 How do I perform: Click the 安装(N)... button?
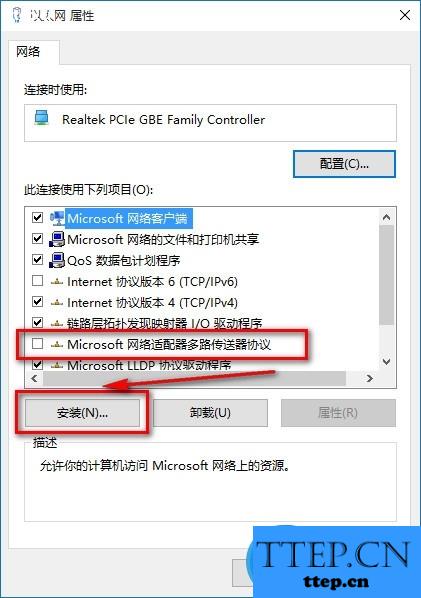[82, 413]
